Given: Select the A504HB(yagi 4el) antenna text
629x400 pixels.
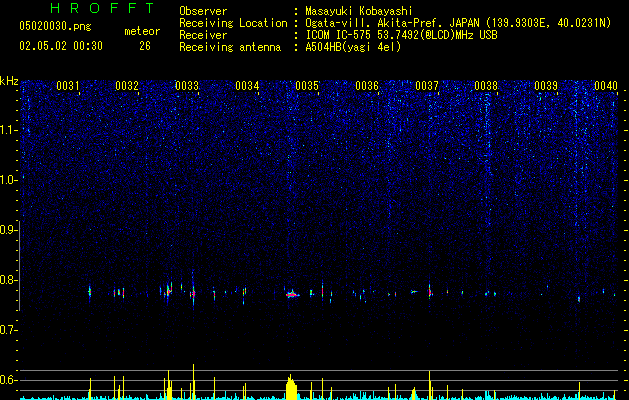Looking at the screenshot, I should coord(353,47).
